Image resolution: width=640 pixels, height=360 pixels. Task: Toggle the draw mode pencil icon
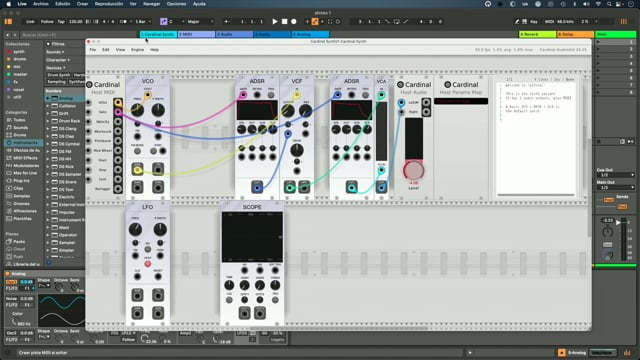[517, 21]
